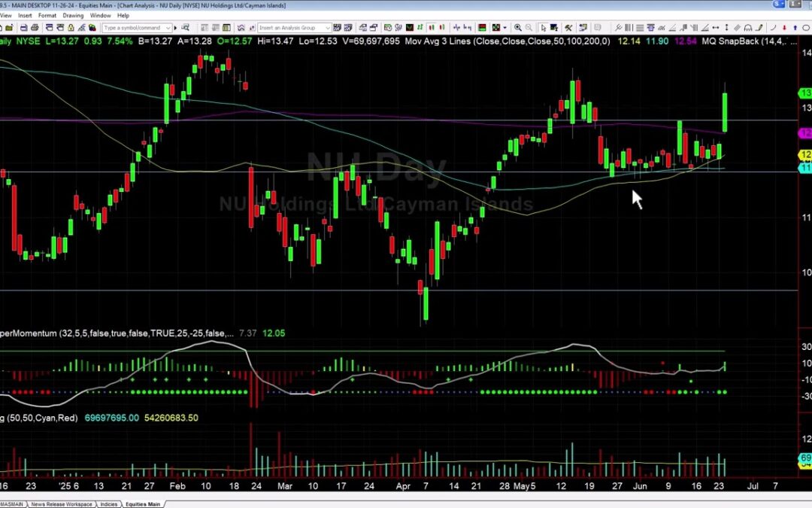Image resolution: width=812 pixels, height=508 pixels.
Task: Click the greyed-out floppy disk icon
Action: click(598, 28)
